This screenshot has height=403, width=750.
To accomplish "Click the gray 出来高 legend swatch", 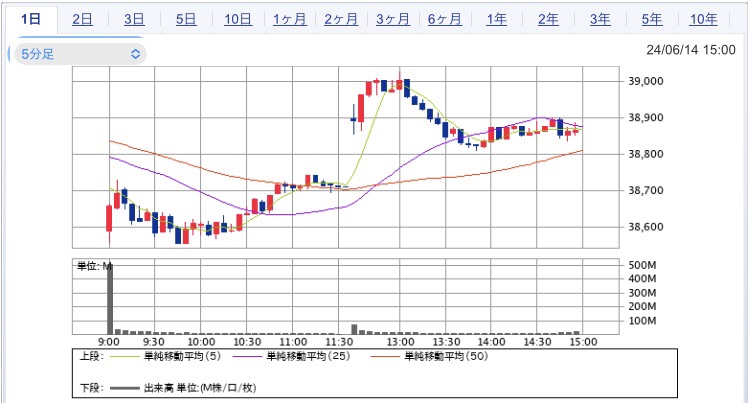I will (x=125, y=388).
